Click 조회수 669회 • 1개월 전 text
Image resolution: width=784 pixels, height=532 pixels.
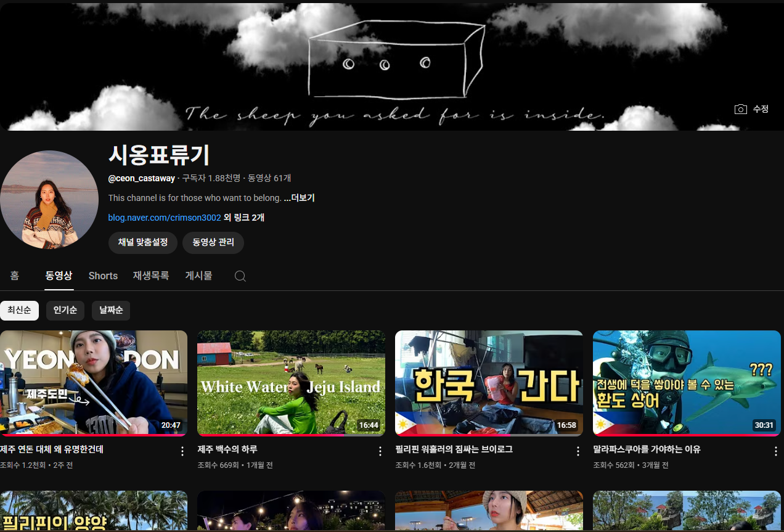point(235,465)
